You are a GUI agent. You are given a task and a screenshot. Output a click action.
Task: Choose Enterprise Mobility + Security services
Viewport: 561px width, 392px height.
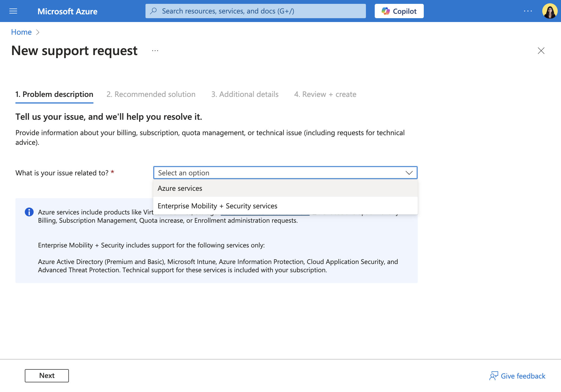285,206
